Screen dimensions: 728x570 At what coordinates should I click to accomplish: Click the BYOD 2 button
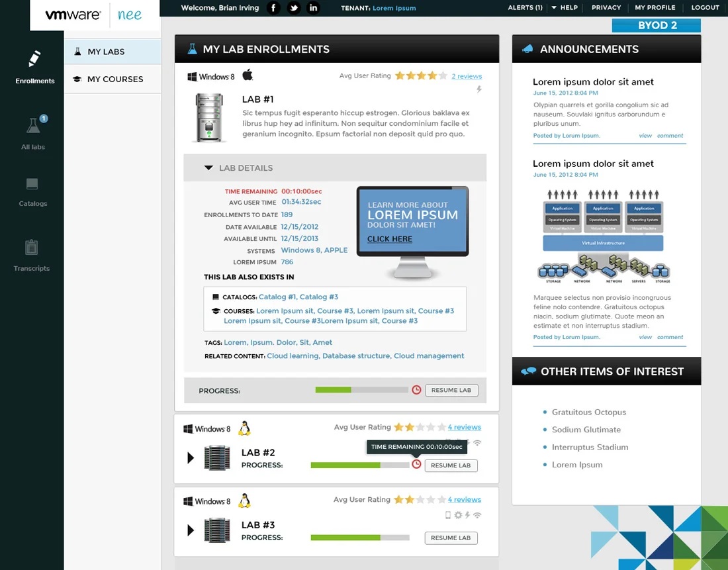tap(656, 25)
